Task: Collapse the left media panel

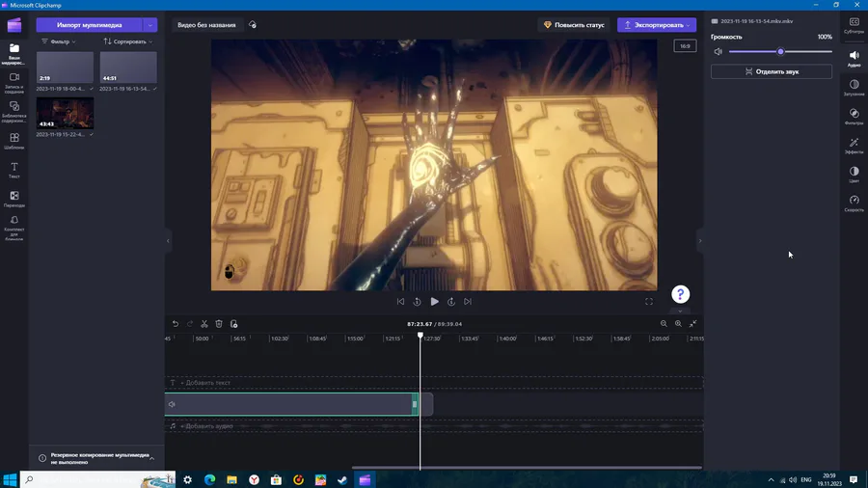Action: click(x=168, y=241)
